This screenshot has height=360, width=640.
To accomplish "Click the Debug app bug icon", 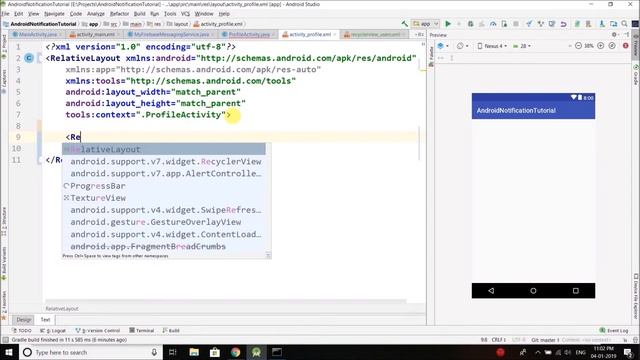I will click(x=471, y=24).
